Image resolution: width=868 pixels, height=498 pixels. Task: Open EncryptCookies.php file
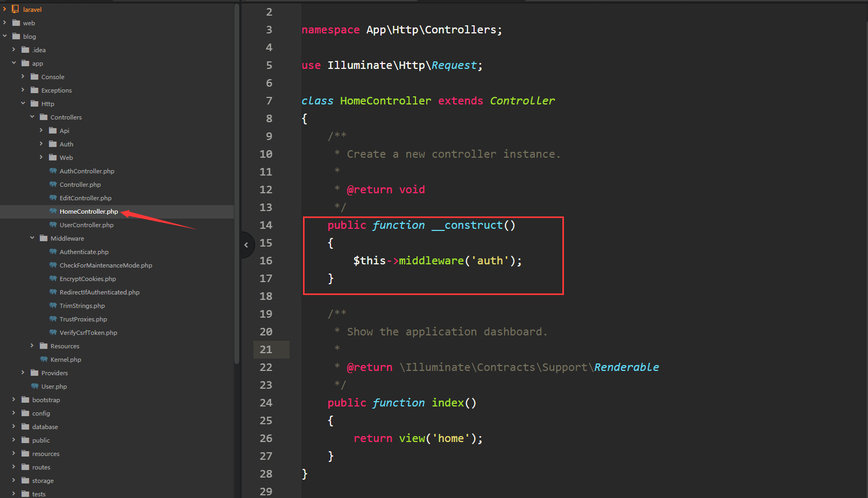(x=88, y=279)
